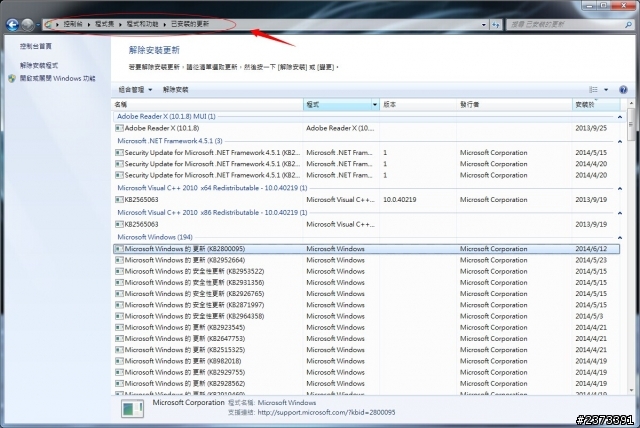640x428 pixels.
Task: Click the icon of update KB982018
Action: [x=119, y=361]
